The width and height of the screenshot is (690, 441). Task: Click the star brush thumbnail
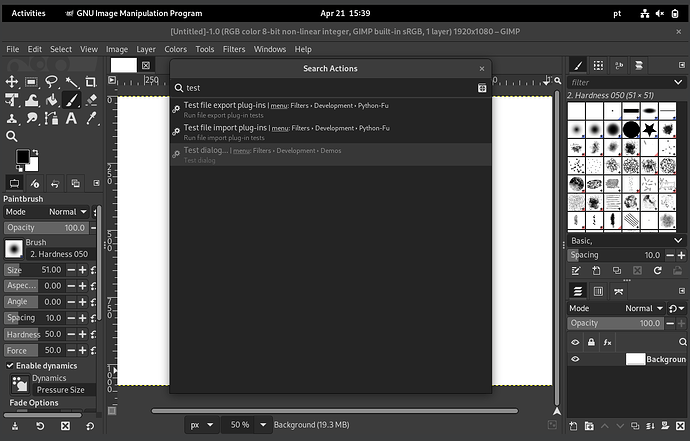click(649, 129)
